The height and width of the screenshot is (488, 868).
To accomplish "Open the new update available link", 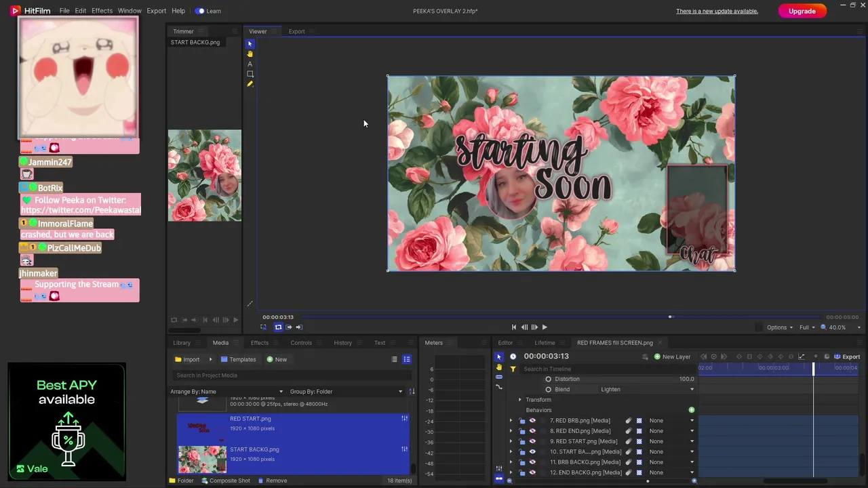I will [x=717, y=11].
